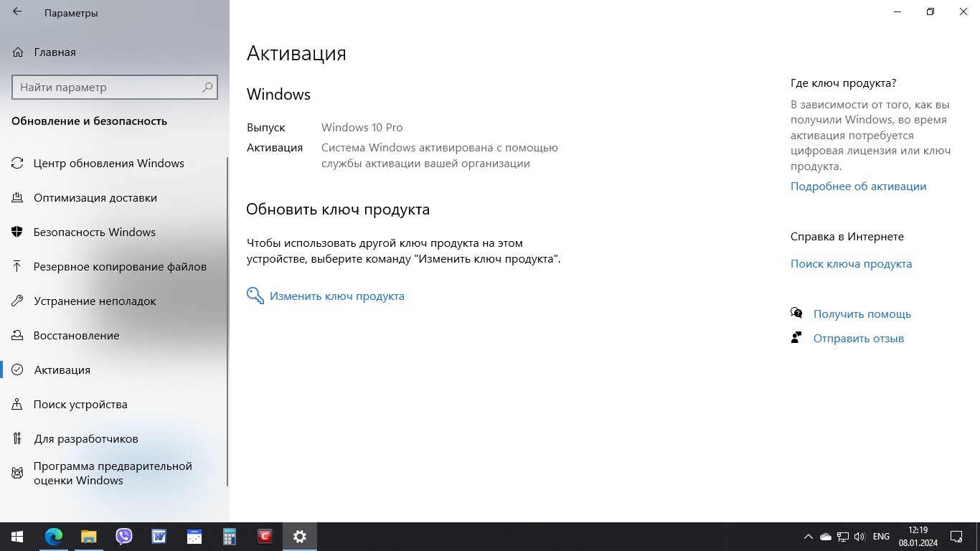Launch Microsoft Edge from taskbar
The height and width of the screenshot is (551, 980).
(x=54, y=537)
